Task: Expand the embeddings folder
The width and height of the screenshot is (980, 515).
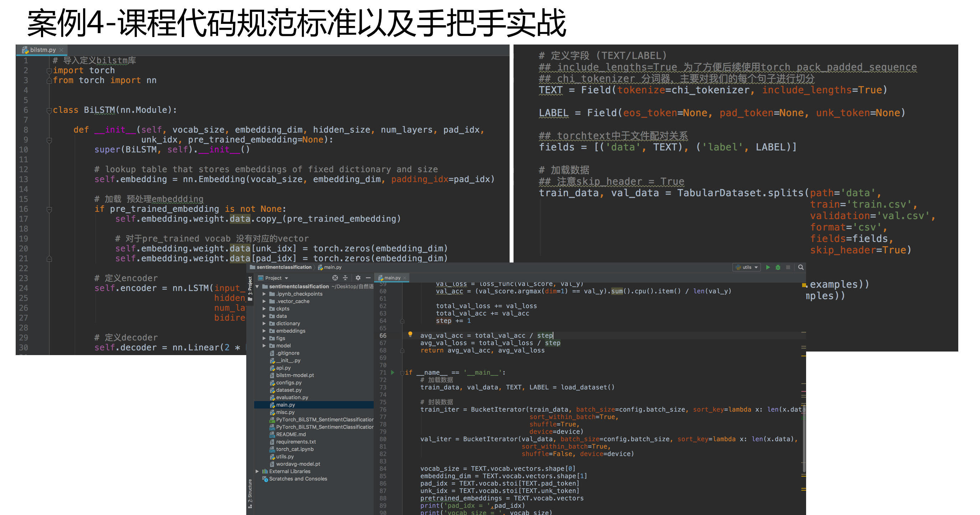Action: 264,331
